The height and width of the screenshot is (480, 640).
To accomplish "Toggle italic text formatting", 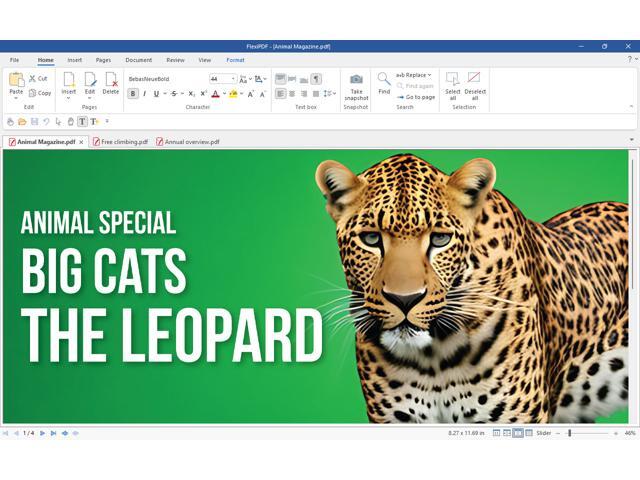I will pyautogui.click(x=144, y=94).
